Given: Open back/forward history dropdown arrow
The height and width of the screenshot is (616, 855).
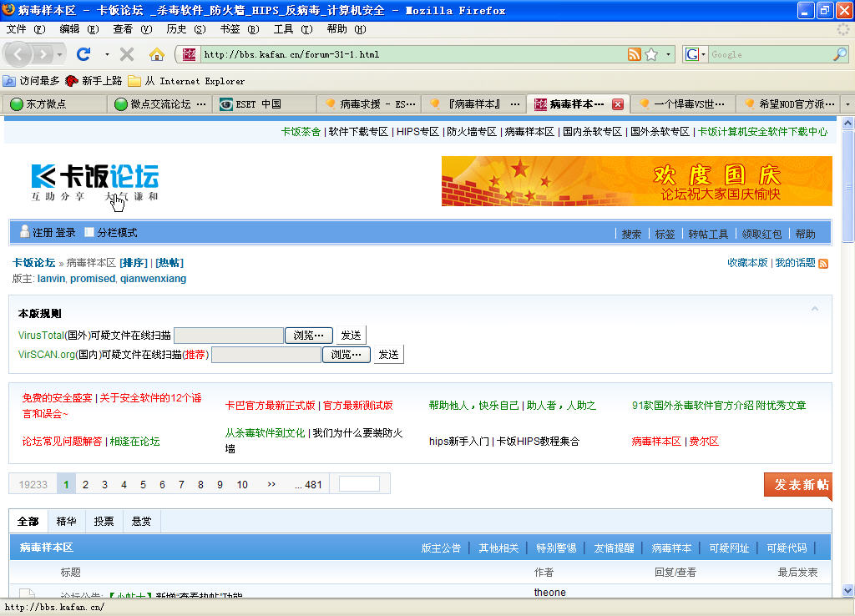Looking at the screenshot, I should click(x=59, y=54).
